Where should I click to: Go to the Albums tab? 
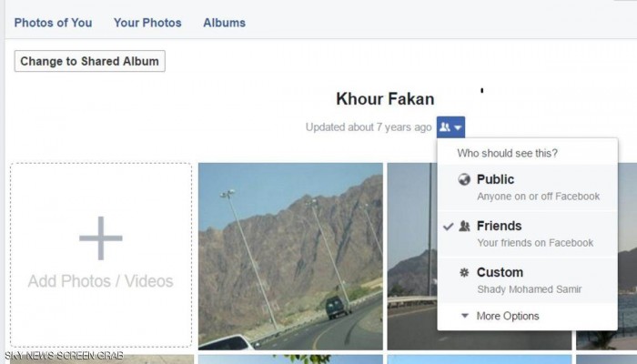pos(224,23)
